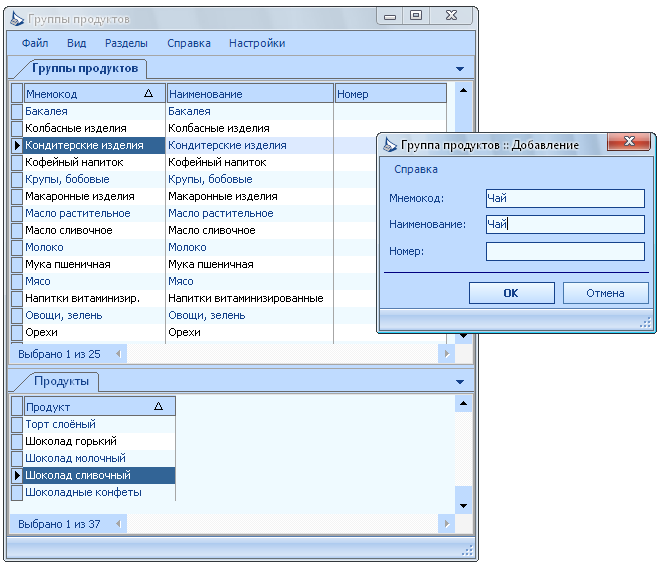The image size is (661, 567).
Task: Click the Выбрано 1 из 37 status text
Action: pyautogui.click(x=59, y=524)
